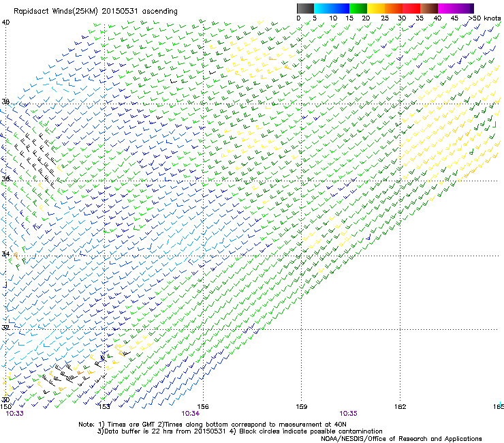
Task: Click the 32 latitude axis label
Action: point(5,328)
